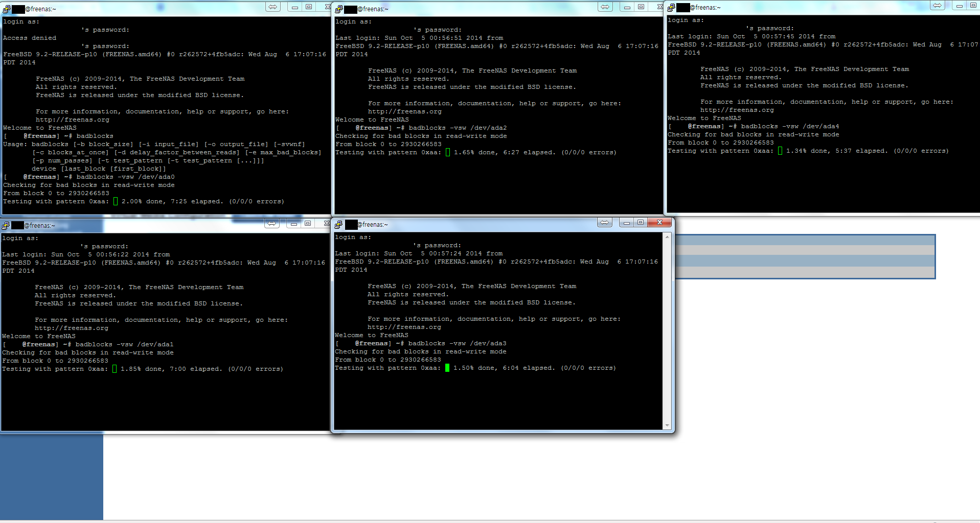Click 'Last login: Sun Oct 5 00:57:45' line

pos(751,37)
